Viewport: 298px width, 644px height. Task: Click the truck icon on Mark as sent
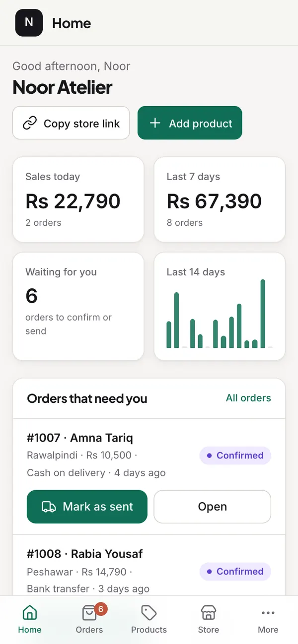[49, 507]
